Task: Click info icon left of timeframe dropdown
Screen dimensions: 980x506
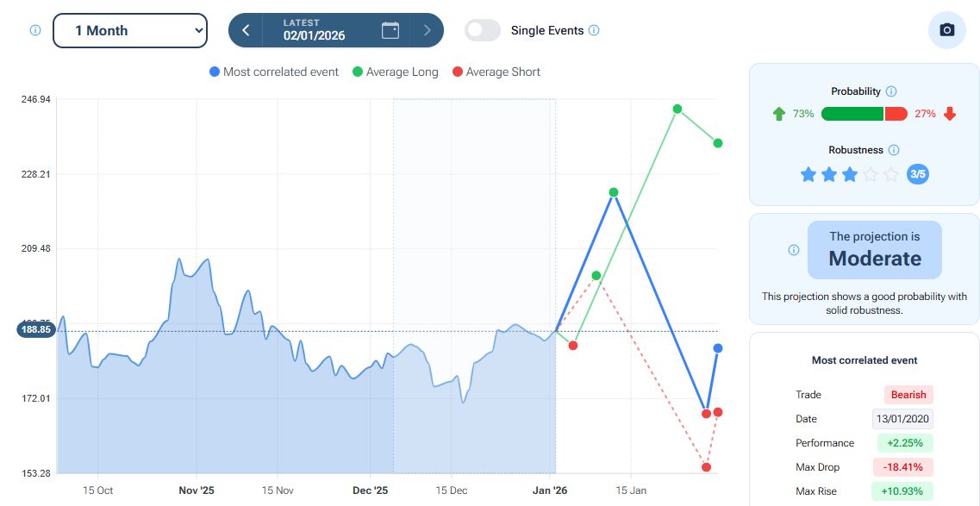Action: [x=35, y=30]
